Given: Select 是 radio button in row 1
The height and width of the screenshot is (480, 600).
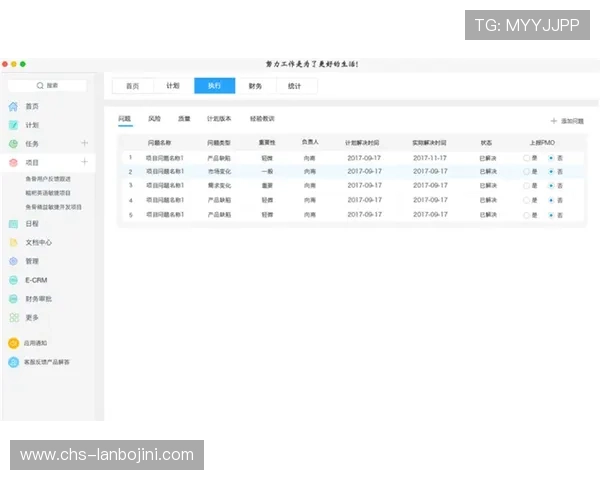Looking at the screenshot, I should pos(527,158).
